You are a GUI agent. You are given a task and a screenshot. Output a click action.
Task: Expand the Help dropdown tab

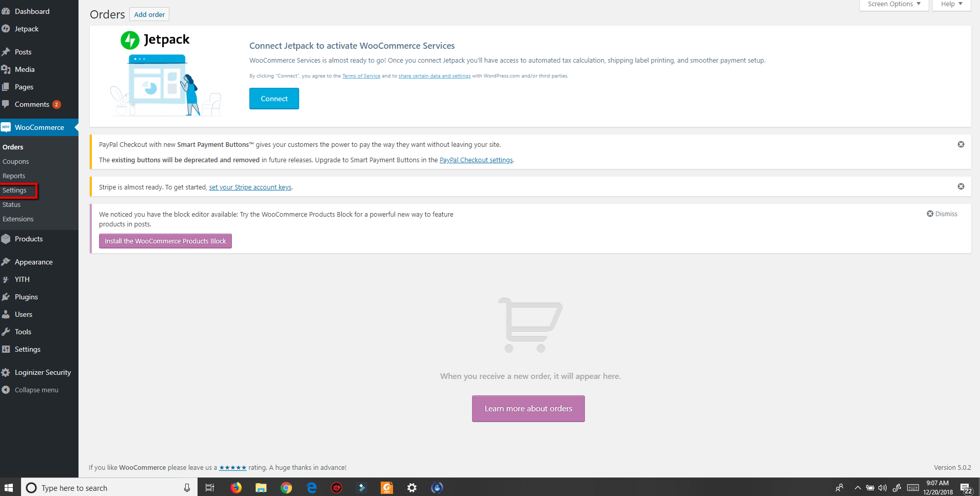[x=952, y=4]
